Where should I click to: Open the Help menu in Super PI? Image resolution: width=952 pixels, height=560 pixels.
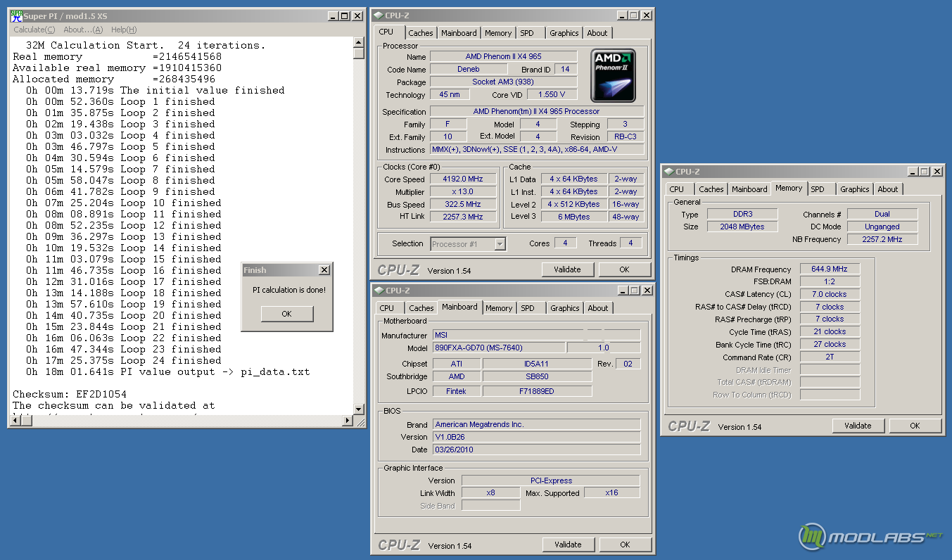click(x=124, y=30)
